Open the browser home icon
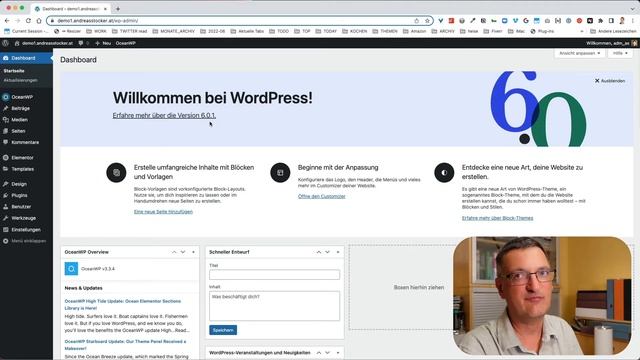Viewport: 640px width, 360px height. [x=39, y=20]
